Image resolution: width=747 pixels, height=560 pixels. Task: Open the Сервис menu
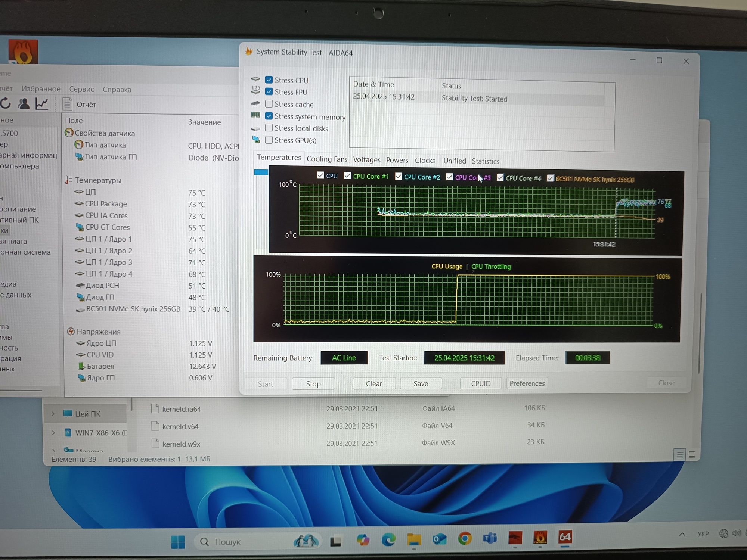[81, 89]
